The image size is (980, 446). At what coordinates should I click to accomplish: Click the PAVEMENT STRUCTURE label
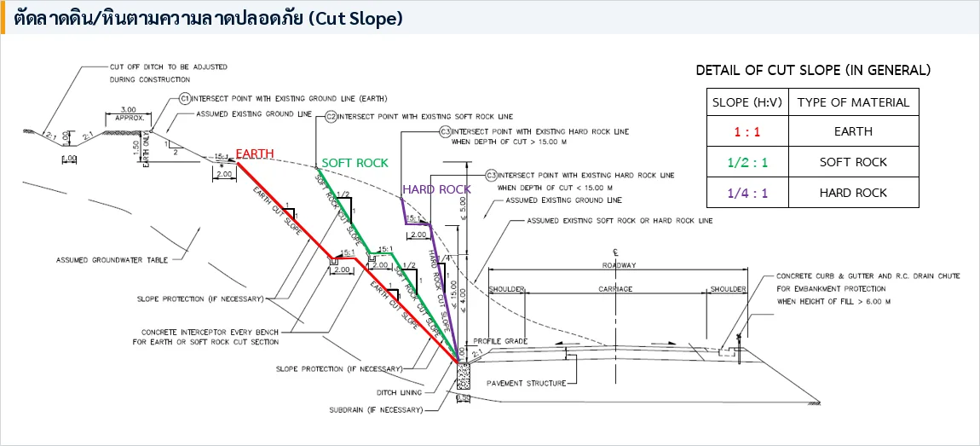[x=527, y=383]
